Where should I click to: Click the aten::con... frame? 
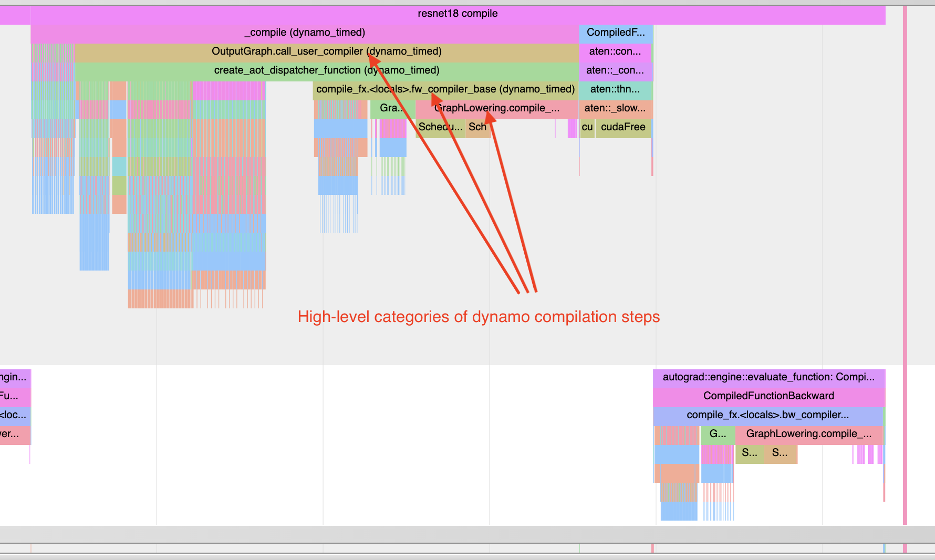point(615,51)
